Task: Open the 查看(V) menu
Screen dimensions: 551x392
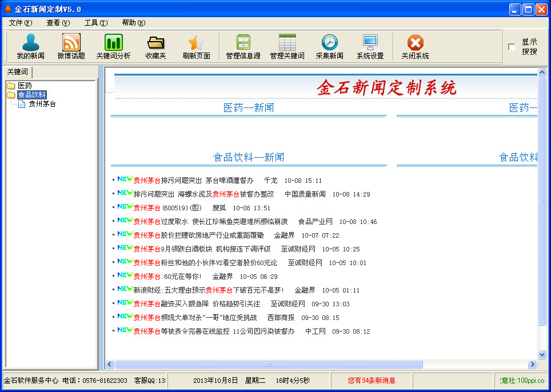Action: (58, 23)
